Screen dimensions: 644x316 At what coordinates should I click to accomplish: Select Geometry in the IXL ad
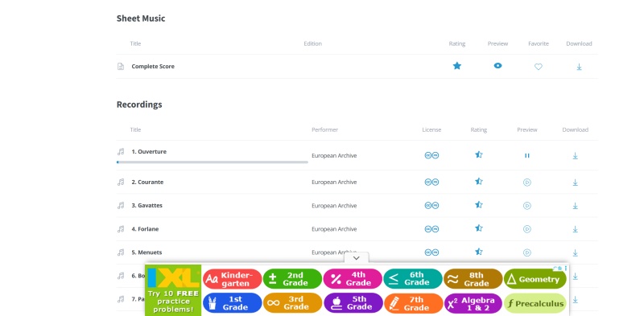[x=535, y=279]
